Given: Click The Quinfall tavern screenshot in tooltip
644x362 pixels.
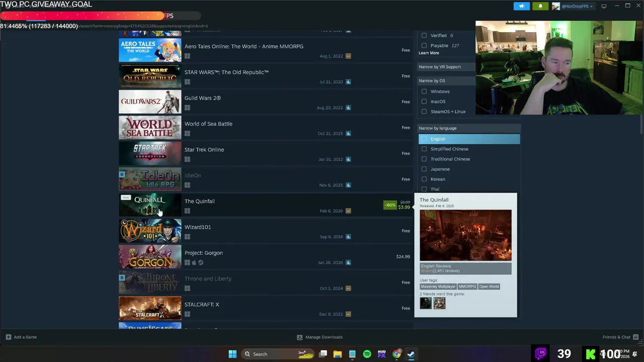Looking at the screenshot, I should (465, 235).
